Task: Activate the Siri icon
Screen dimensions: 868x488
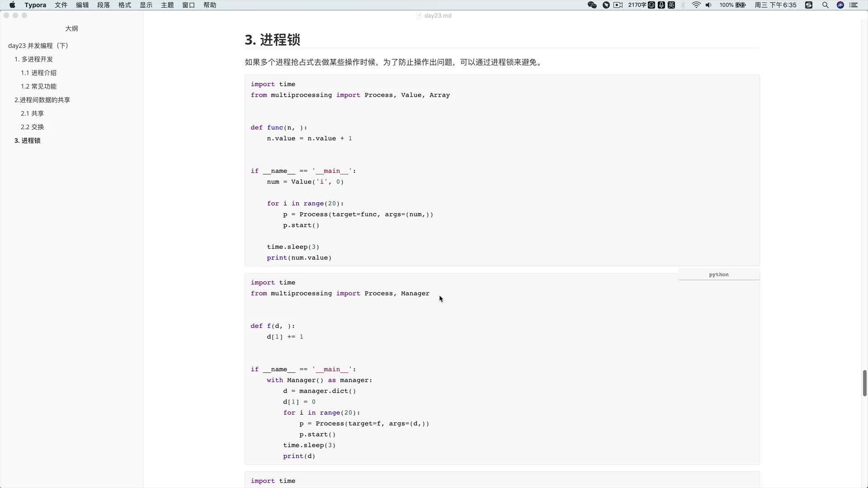Action: 840,5
